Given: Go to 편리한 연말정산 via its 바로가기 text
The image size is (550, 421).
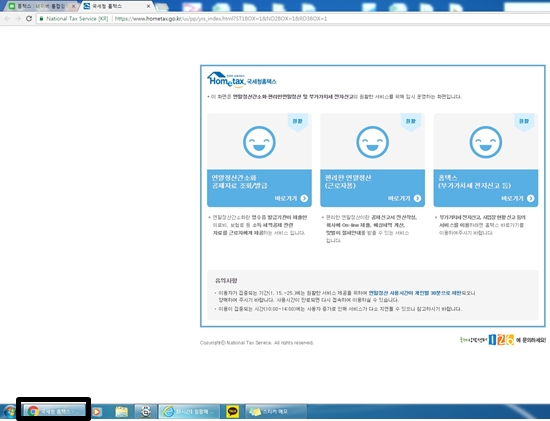Looking at the screenshot, I should coord(399,199).
